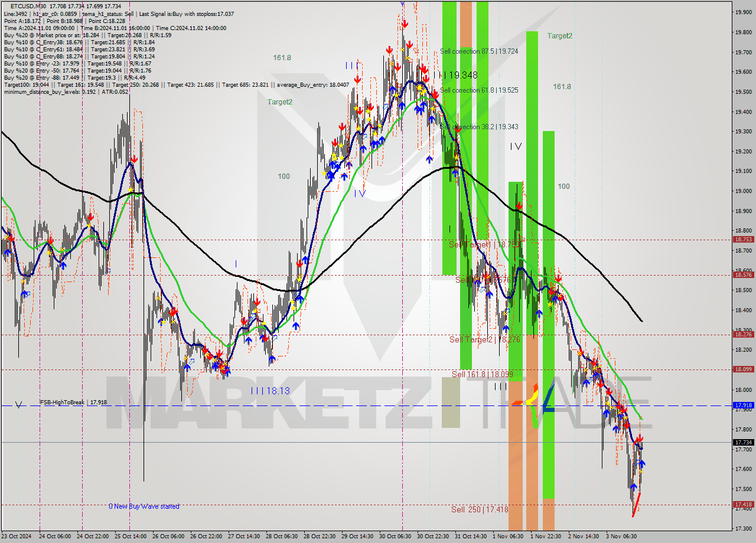Select the '2 Nov 14:30' time label
Image resolution: width=756 pixels, height=543 pixels.
click(584, 537)
